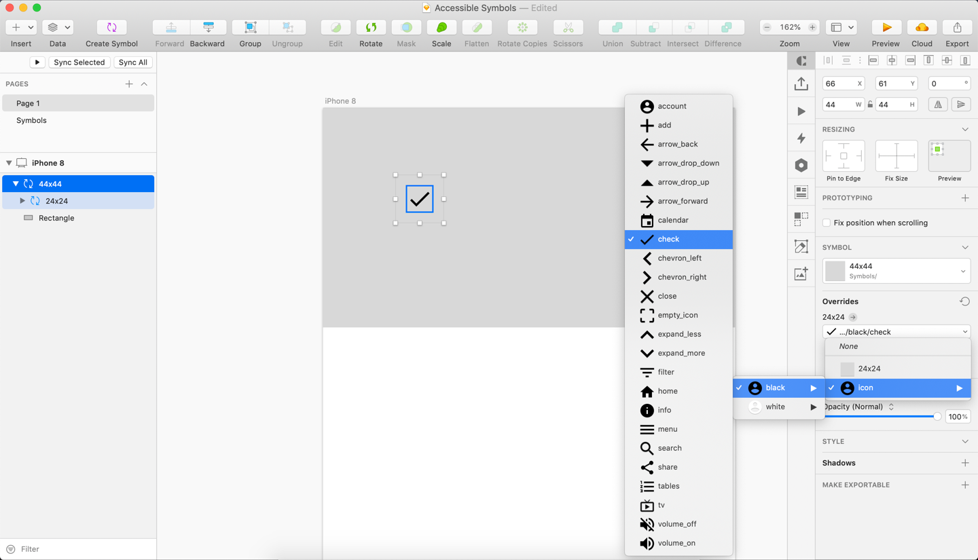978x560 pixels.
Task: Click the Export toolbar icon
Action: 958,26
